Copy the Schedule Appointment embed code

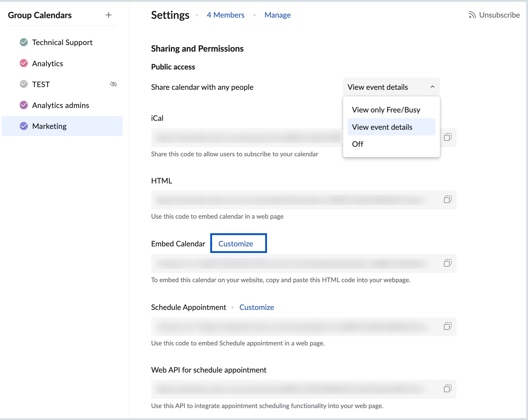447,327
